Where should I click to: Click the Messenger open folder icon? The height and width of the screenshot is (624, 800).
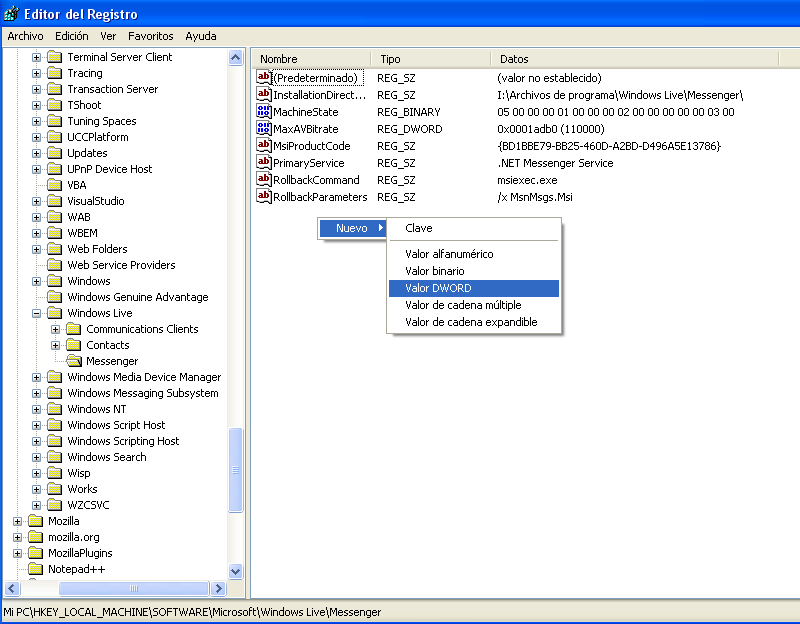pos(73,361)
